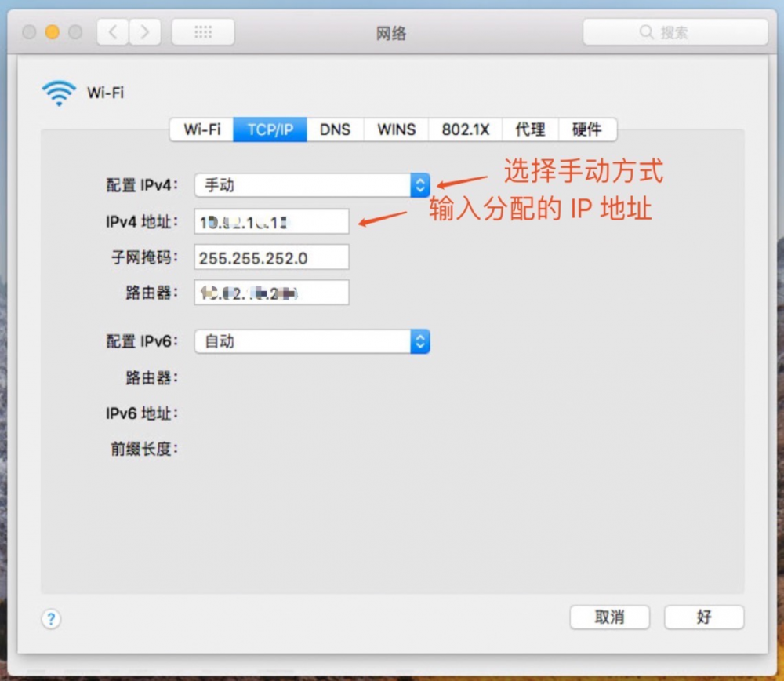Click the forward navigation arrow
Screen dimensions: 784x681
(146, 31)
